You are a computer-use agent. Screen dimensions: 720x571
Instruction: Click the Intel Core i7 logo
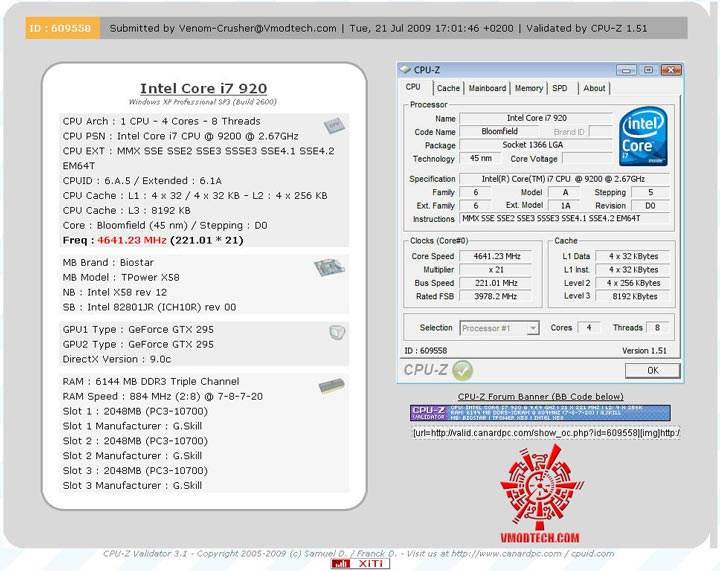pos(643,136)
